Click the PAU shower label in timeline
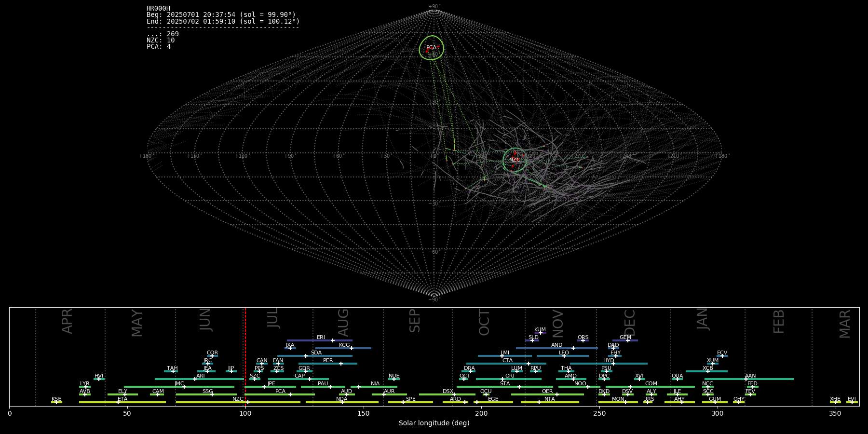Image resolution: width=868 pixels, height=434 pixels. [x=323, y=384]
